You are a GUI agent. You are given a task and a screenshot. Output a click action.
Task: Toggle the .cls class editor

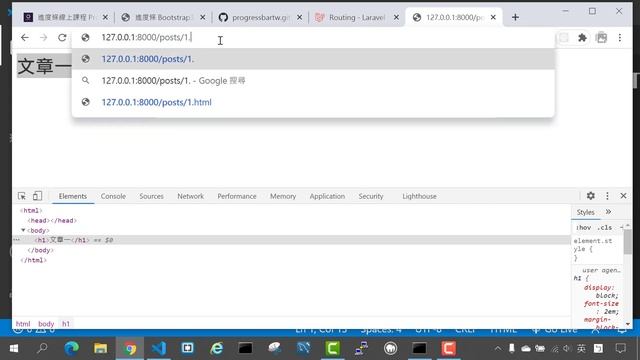pos(604,227)
